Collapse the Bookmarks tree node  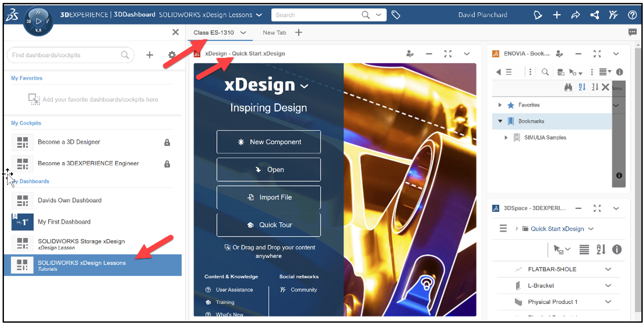500,121
